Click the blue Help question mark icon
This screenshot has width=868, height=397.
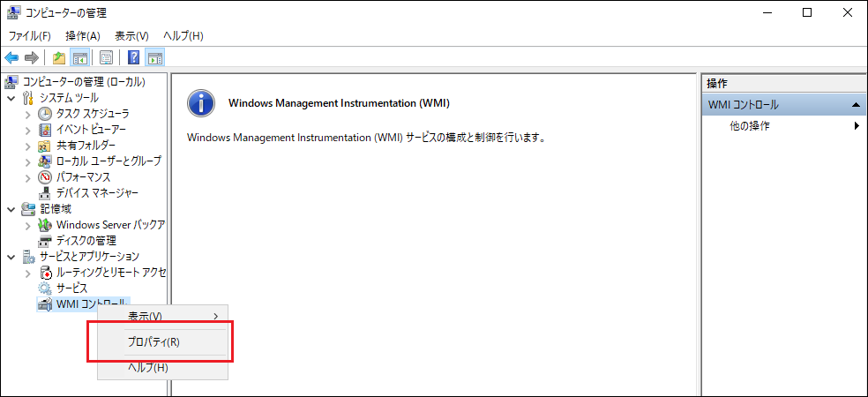point(133,58)
